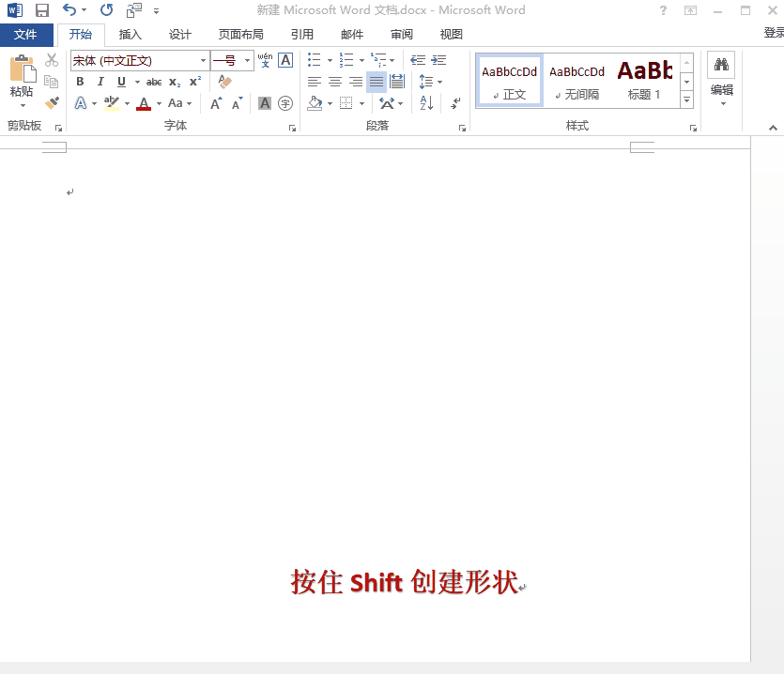This screenshot has width=784, height=674.
Task: Apply red font color
Action: (x=144, y=103)
